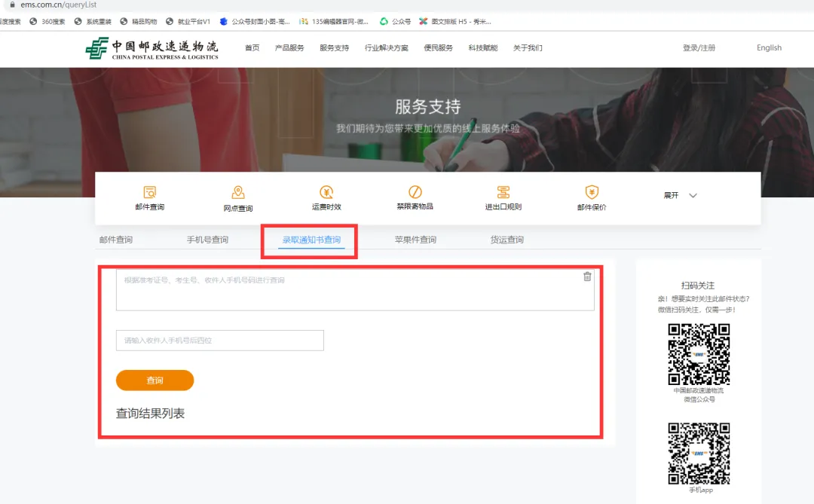814x504 pixels.
Task: Select the 苹果件查询 tab
Action: point(415,240)
